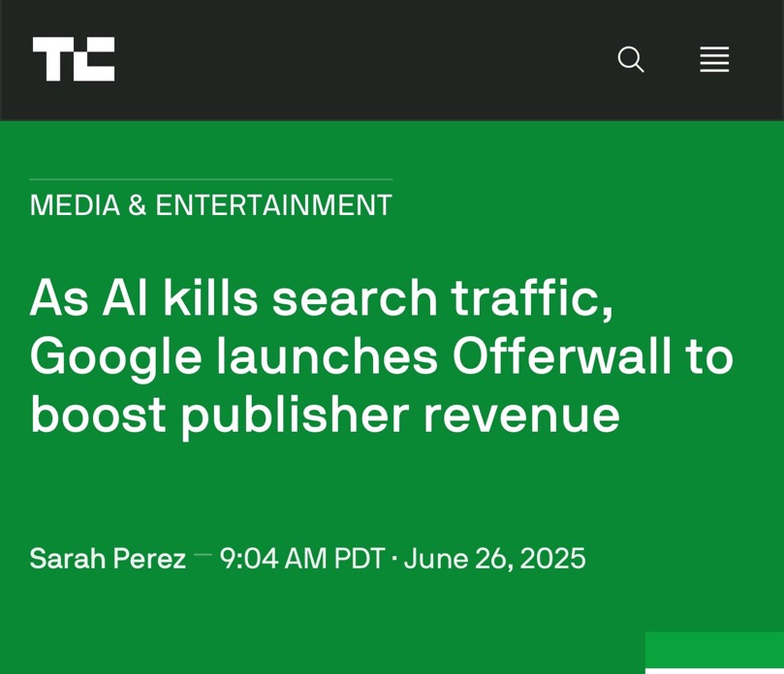Click the dash between author and time
The height and width of the screenshot is (674, 784).
[x=203, y=555]
